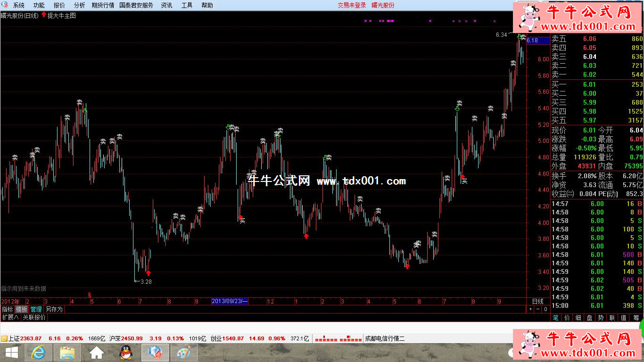
Task: Click 另存为 to save the template
Action: tap(54, 309)
